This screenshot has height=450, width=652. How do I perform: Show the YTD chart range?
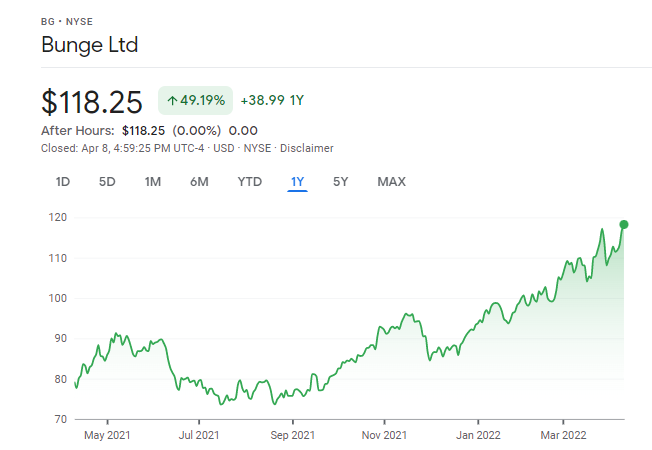click(x=249, y=182)
